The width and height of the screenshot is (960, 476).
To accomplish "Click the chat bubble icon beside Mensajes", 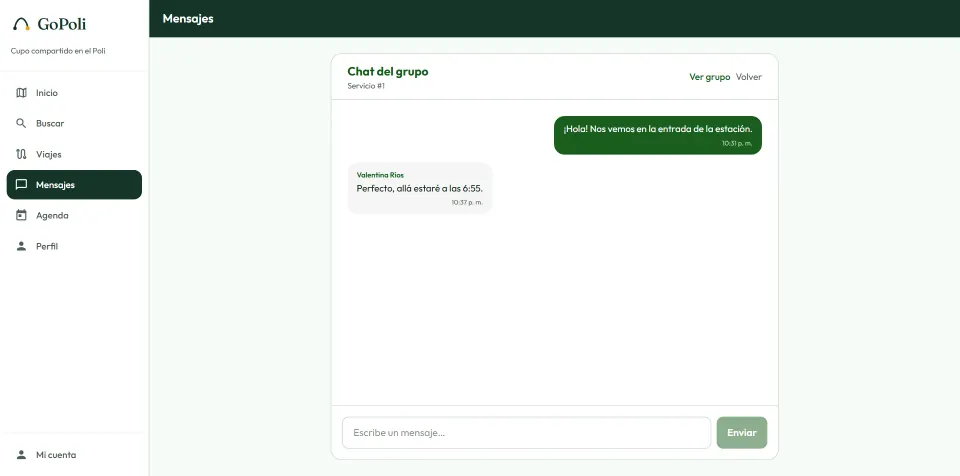I will pos(21,185).
